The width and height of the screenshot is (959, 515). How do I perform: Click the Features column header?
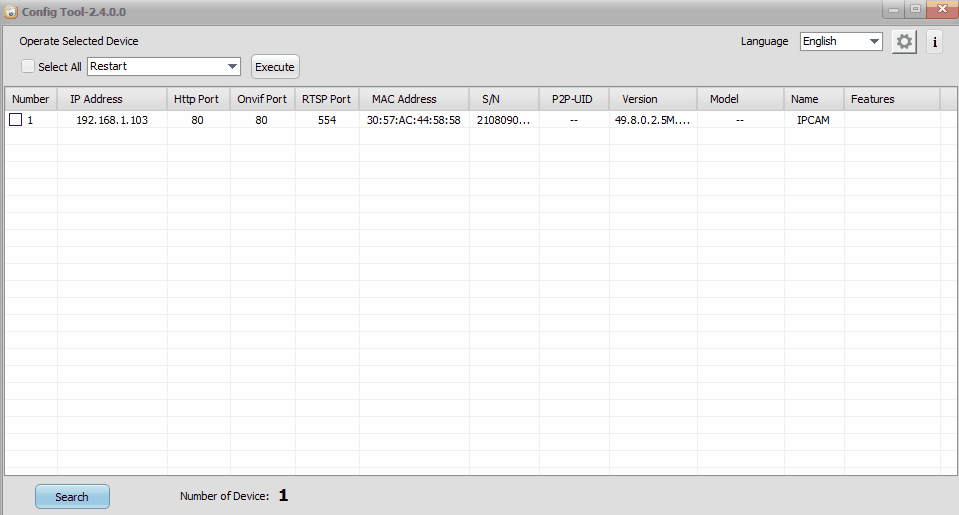(x=892, y=99)
